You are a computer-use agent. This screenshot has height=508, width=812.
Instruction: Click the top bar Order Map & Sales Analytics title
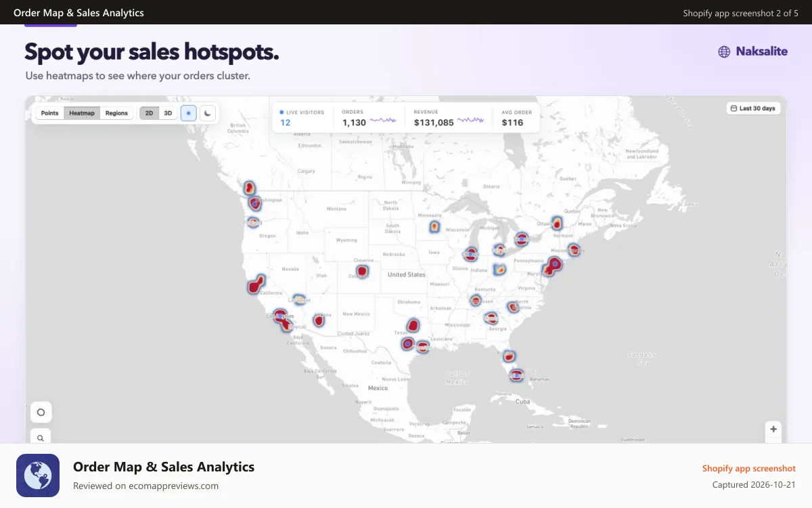pos(78,13)
